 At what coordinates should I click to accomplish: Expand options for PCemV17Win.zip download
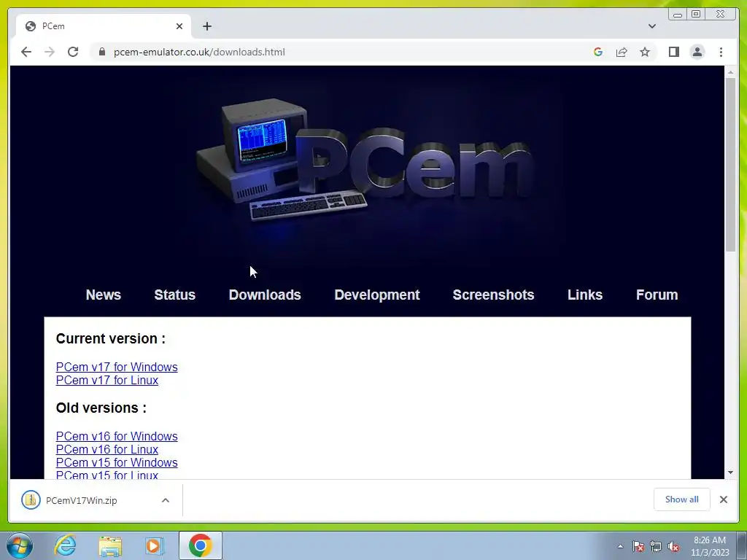click(x=166, y=500)
